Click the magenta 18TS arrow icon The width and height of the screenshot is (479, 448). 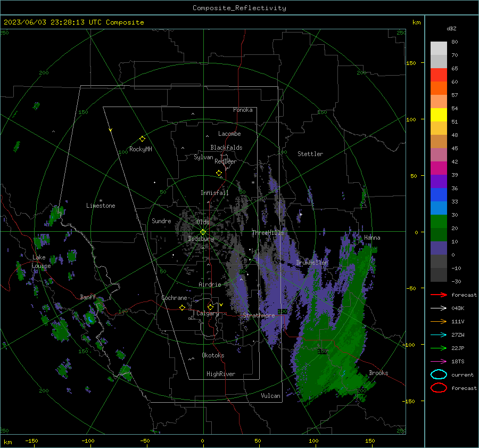tap(439, 362)
